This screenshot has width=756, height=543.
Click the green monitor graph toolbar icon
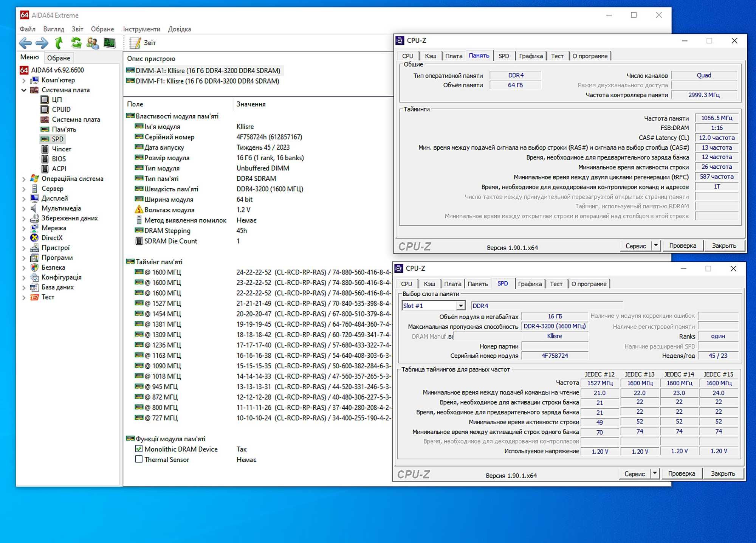[110, 43]
